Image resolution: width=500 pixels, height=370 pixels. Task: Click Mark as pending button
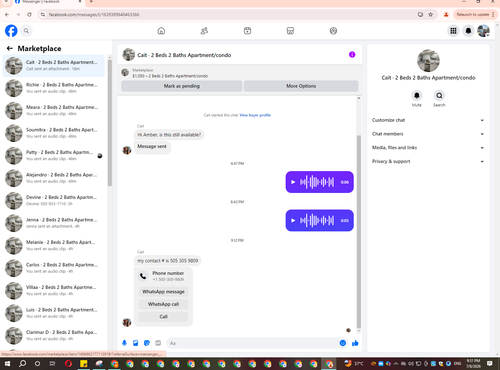pos(182,86)
